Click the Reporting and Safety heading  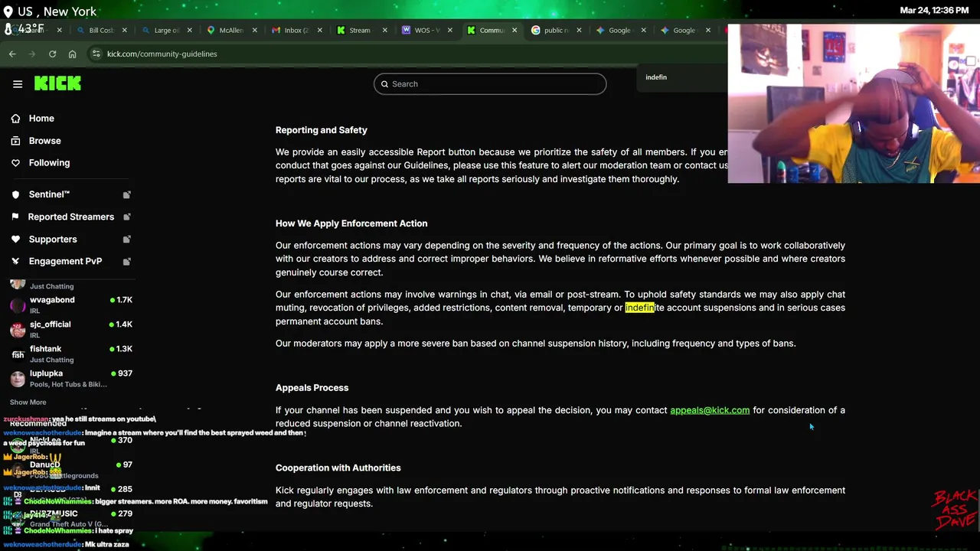pos(321,130)
